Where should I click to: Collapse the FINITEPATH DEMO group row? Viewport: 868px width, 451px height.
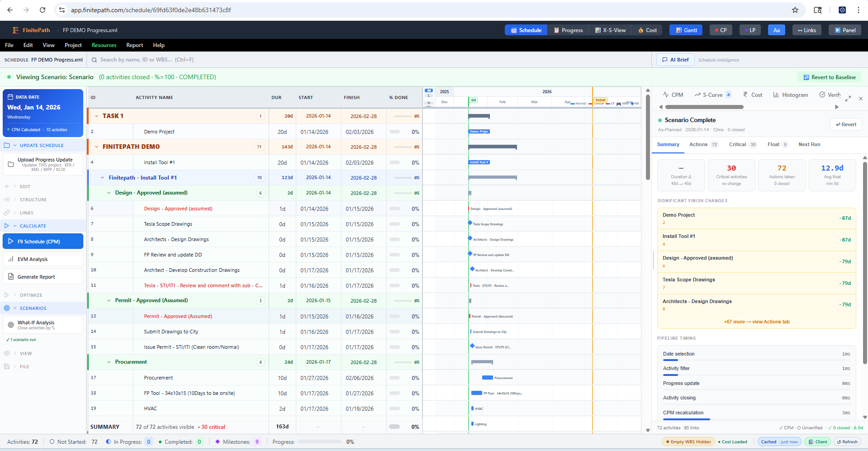point(97,147)
